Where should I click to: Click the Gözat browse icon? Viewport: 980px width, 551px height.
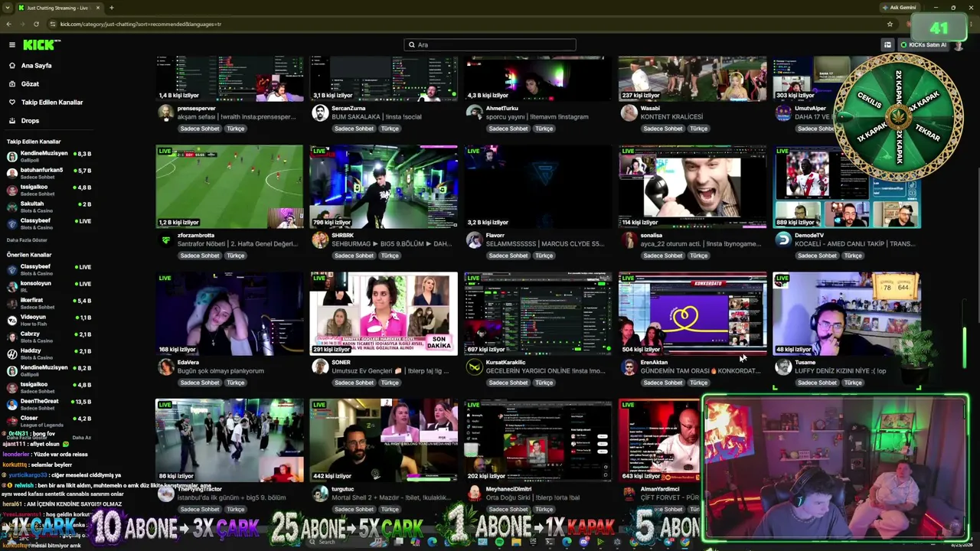click(12, 84)
